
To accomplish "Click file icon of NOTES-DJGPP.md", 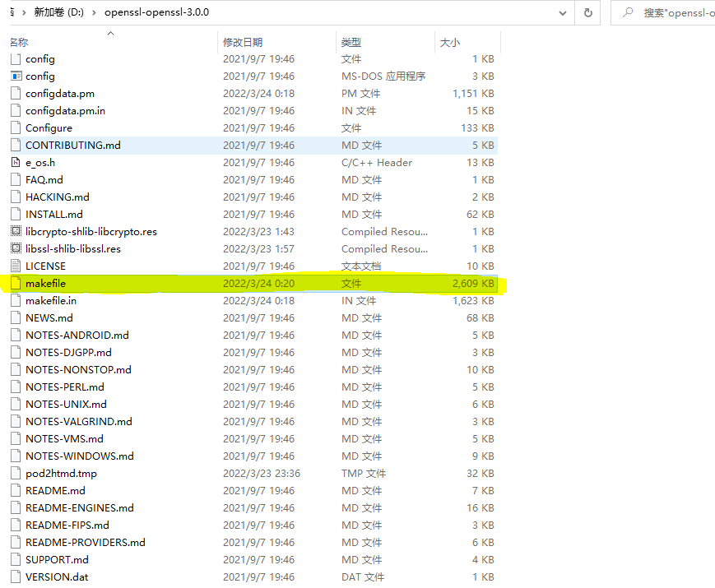I will coord(16,352).
